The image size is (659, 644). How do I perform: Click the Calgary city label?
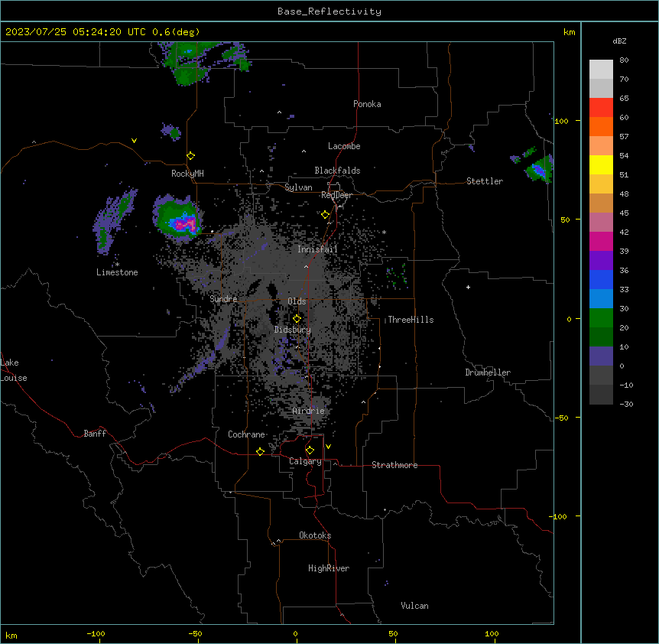[305, 461]
